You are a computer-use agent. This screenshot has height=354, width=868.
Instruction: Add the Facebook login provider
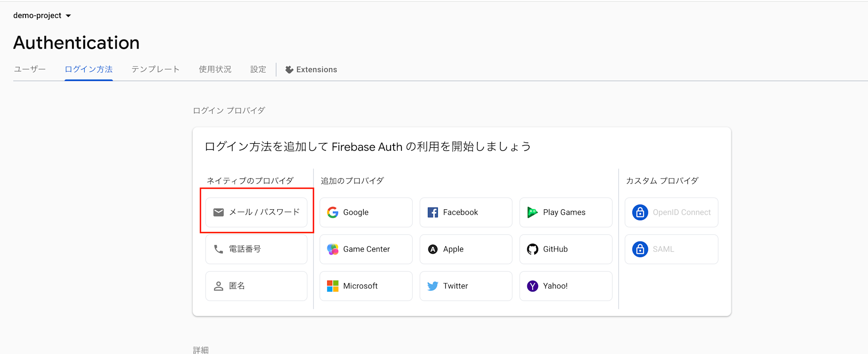click(x=466, y=212)
